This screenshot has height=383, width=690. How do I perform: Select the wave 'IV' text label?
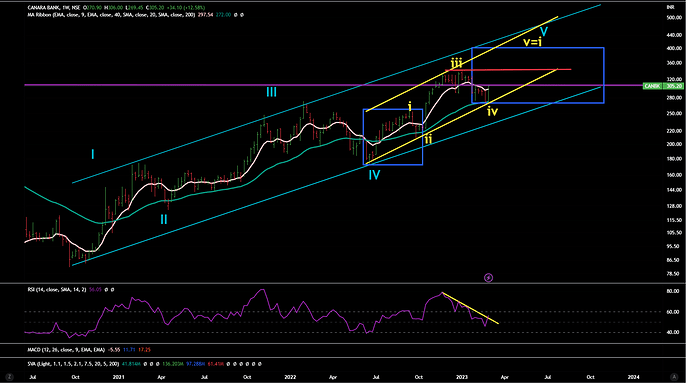tap(374, 175)
